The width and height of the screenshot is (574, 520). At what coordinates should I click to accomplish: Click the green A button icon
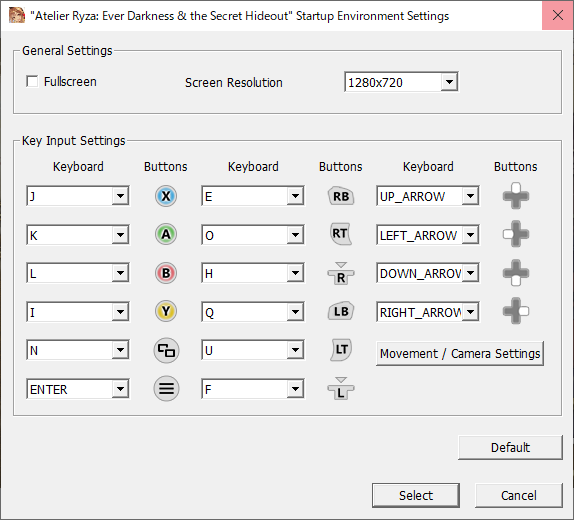pyautogui.click(x=166, y=234)
